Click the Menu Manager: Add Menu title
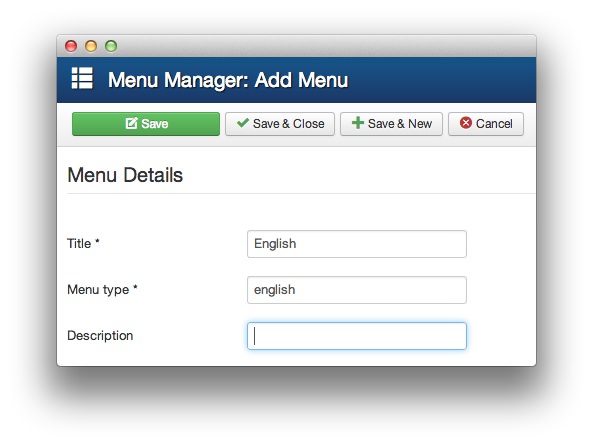The image size is (593, 445). [x=228, y=80]
